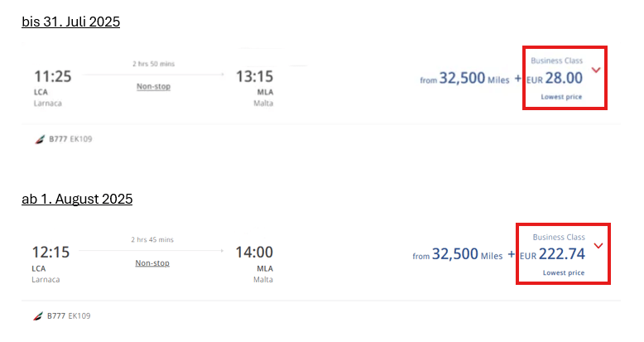The height and width of the screenshot is (342, 644).
Task: Click the second flight's 32,500 Miles amount
Action: (467, 254)
